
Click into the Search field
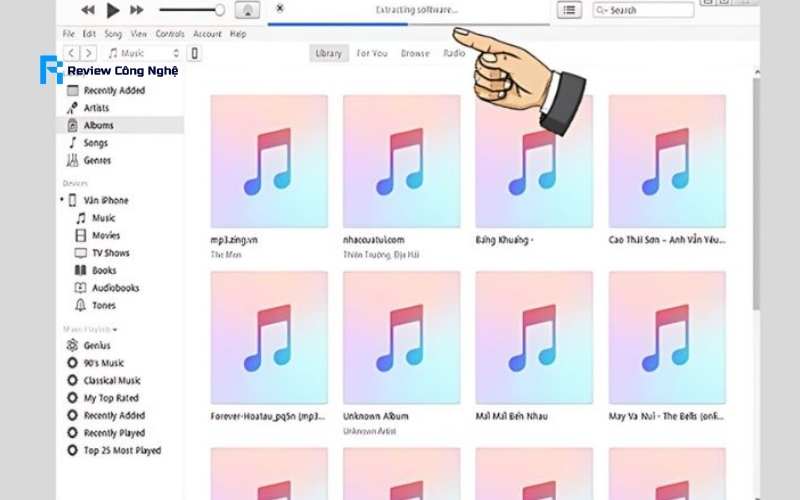[x=643, y=10]
